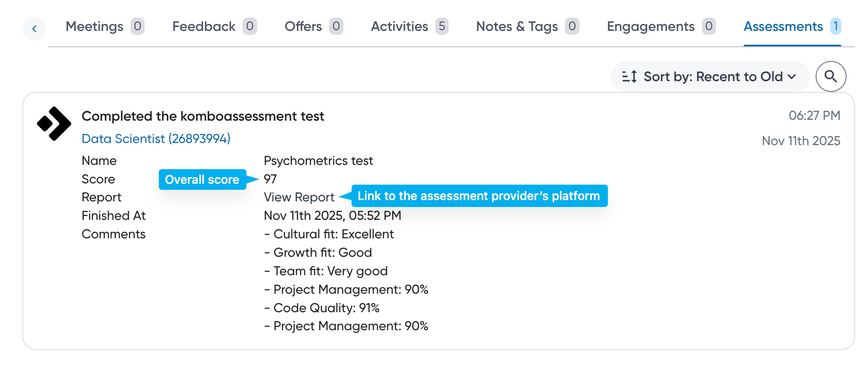Click the Assessments count badge
This screenshot has width=868, height=365.
[x=835, y=27]
